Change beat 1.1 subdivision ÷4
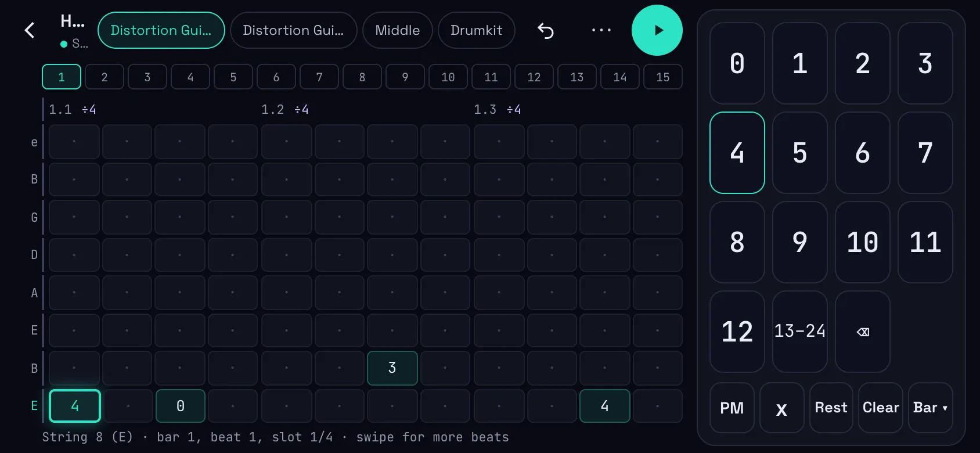 89,110
